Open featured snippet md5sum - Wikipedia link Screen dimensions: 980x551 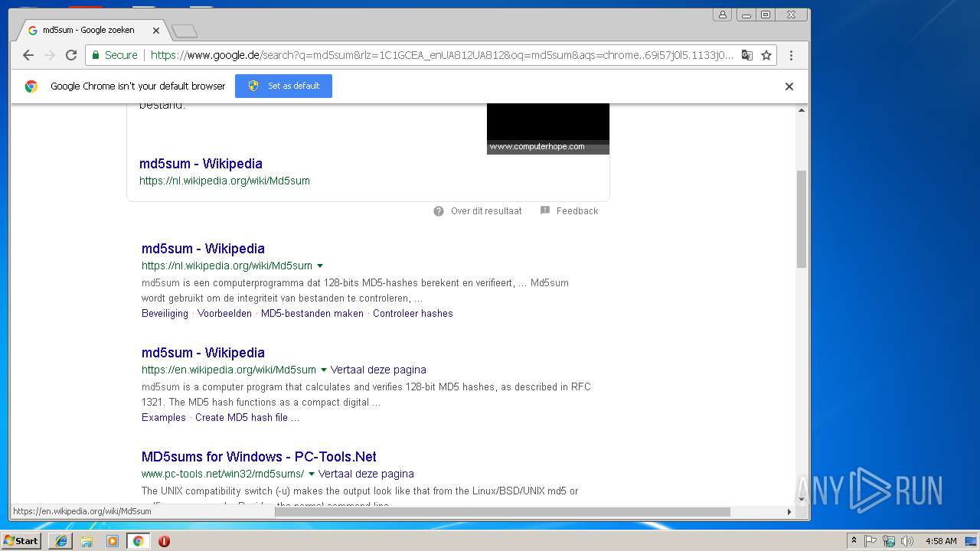pyautogui.click(x=201, y=163)
